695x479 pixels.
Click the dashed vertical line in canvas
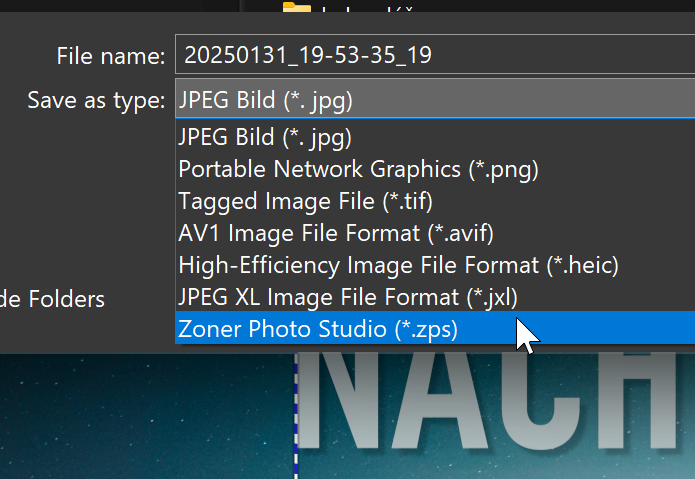296,420
